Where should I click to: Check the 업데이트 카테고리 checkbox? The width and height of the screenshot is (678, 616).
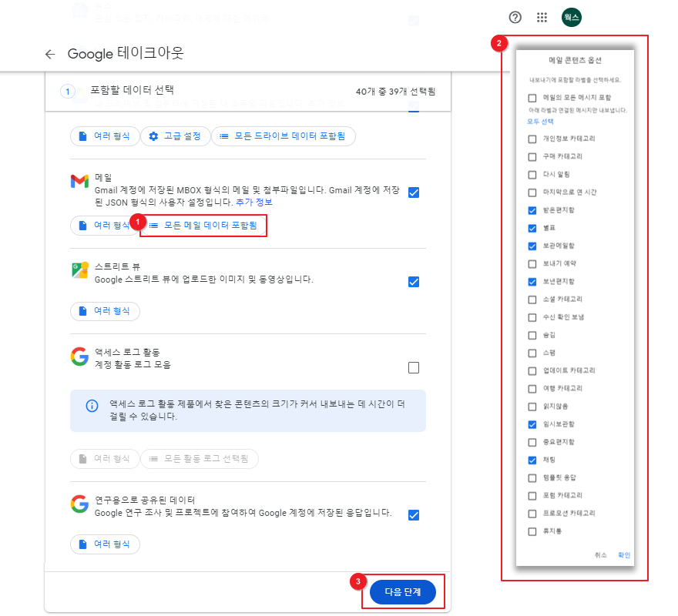532,371
